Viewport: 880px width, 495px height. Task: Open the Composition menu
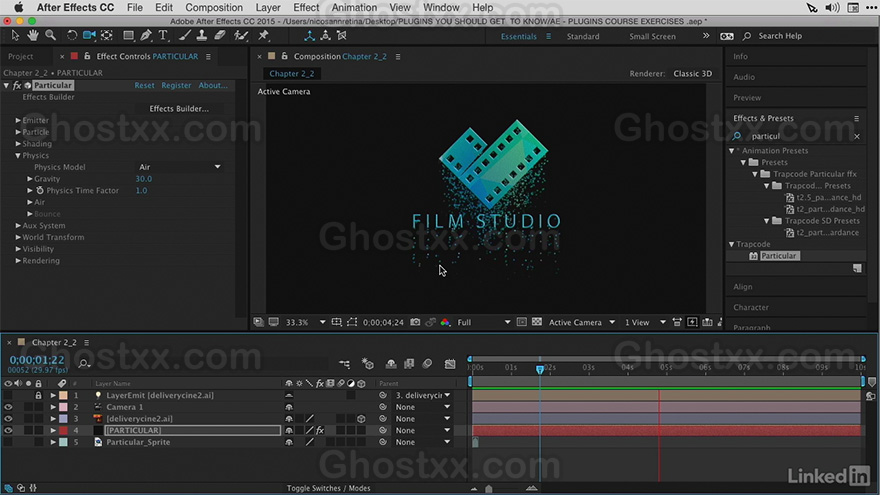point(214,7)
